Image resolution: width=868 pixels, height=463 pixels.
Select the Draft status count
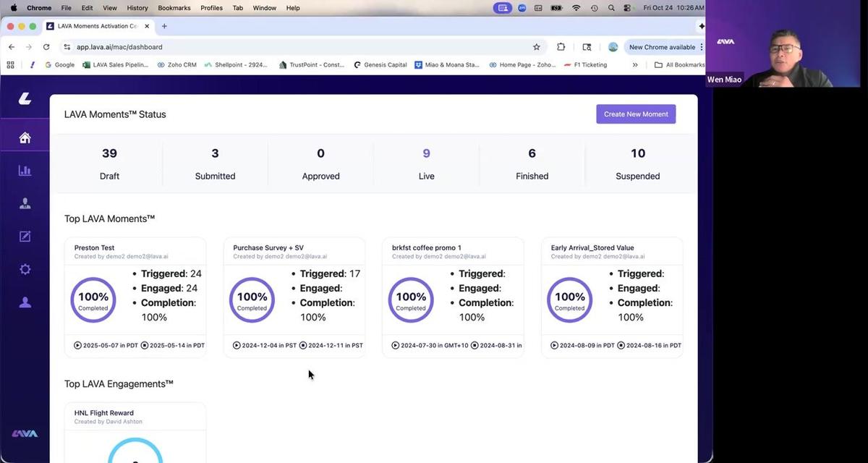(109, 163)
